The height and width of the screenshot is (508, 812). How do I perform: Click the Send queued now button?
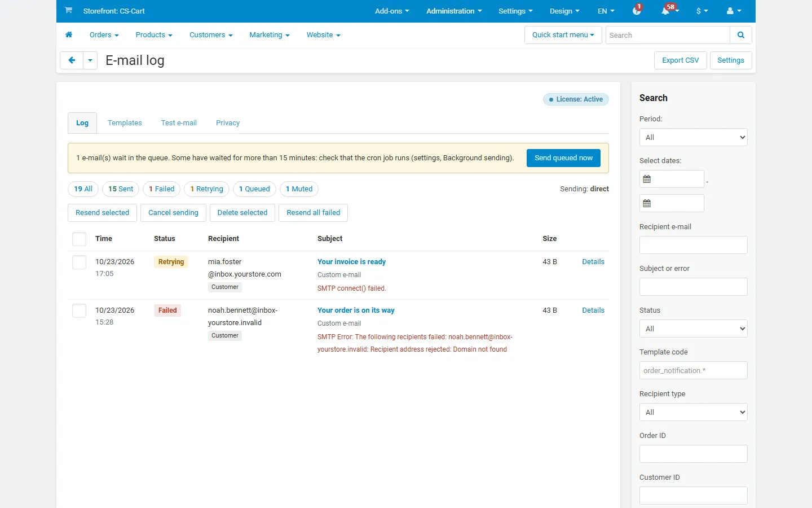[563, 158]
